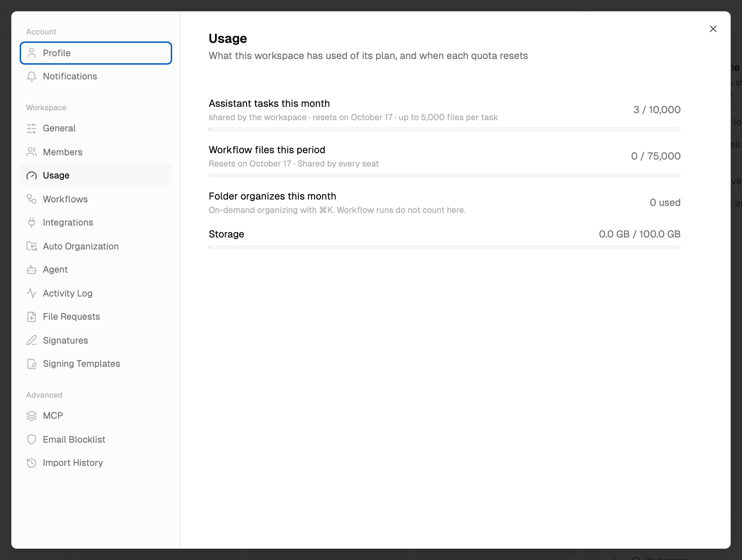
Task: Click the Profile person icon
Action: [32, 53]
